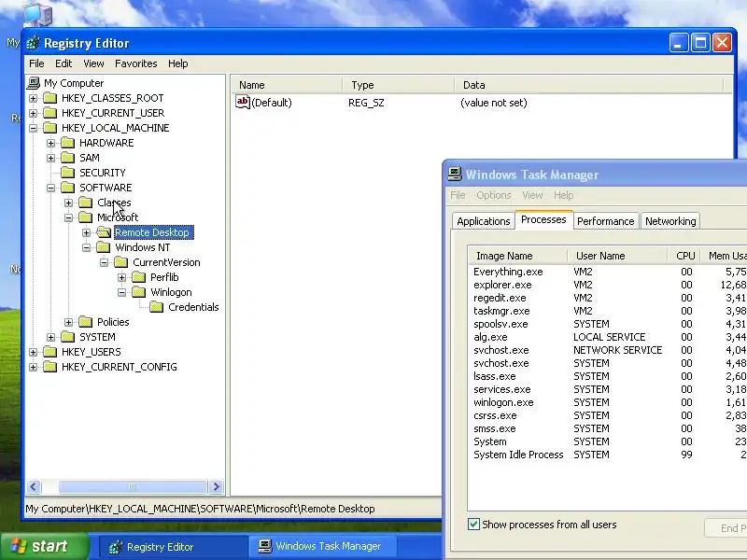This screenshot has height=560, width=747.
Task: Open the Edit menu in Registry Editor
Action: [63, 63]
